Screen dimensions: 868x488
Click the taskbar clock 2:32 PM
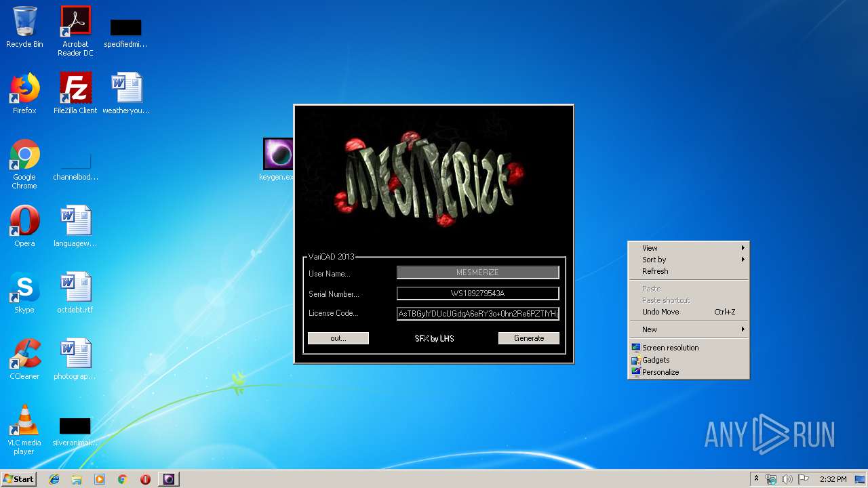(x=833, y=479)
